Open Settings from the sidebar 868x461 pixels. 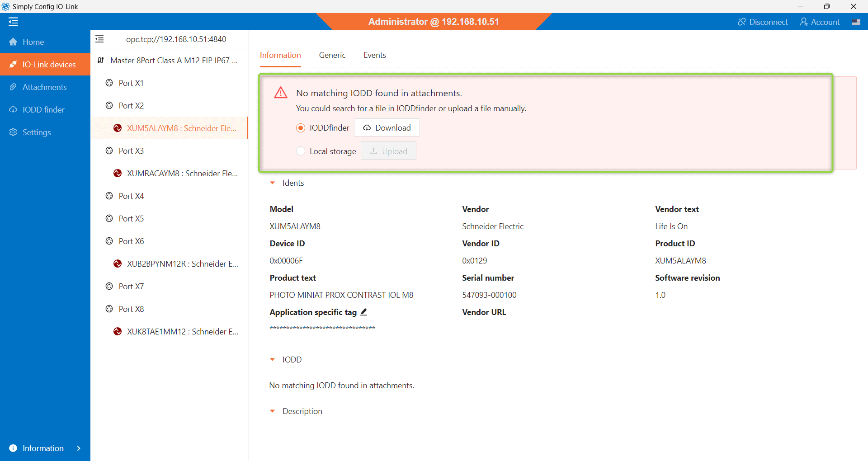[37, 132]
